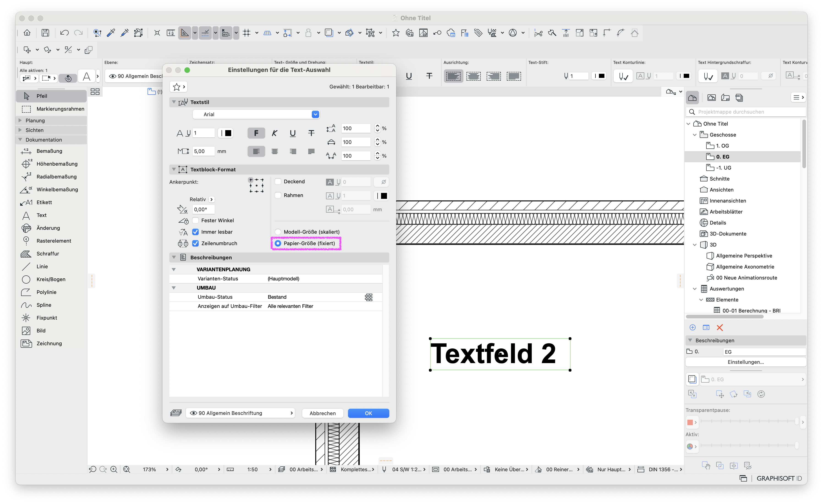
Task: Select the Text tool in toolbox
Action: (51, 215)
